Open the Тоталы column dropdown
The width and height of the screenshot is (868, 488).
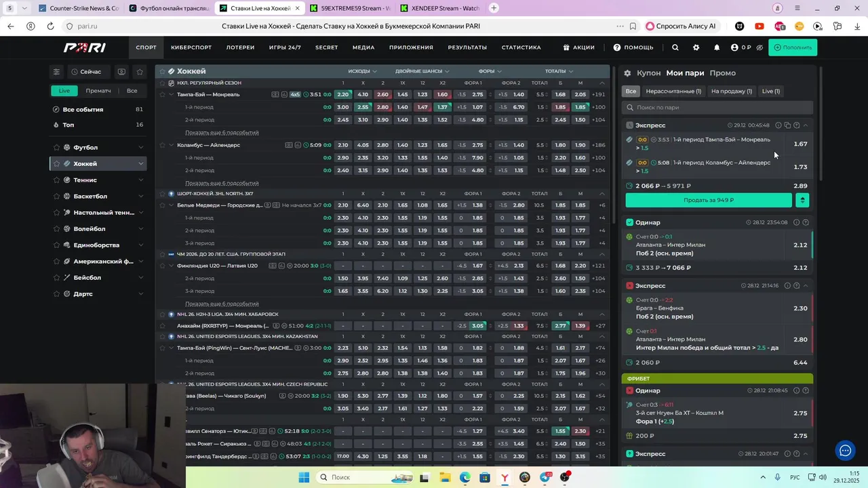click(x=559, y=71)
